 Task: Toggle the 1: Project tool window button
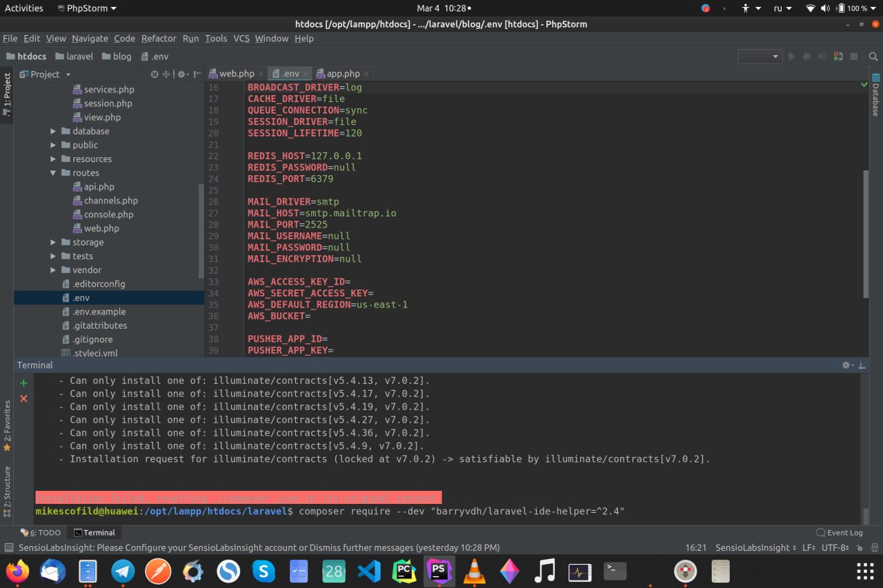[x=7, y=95]
